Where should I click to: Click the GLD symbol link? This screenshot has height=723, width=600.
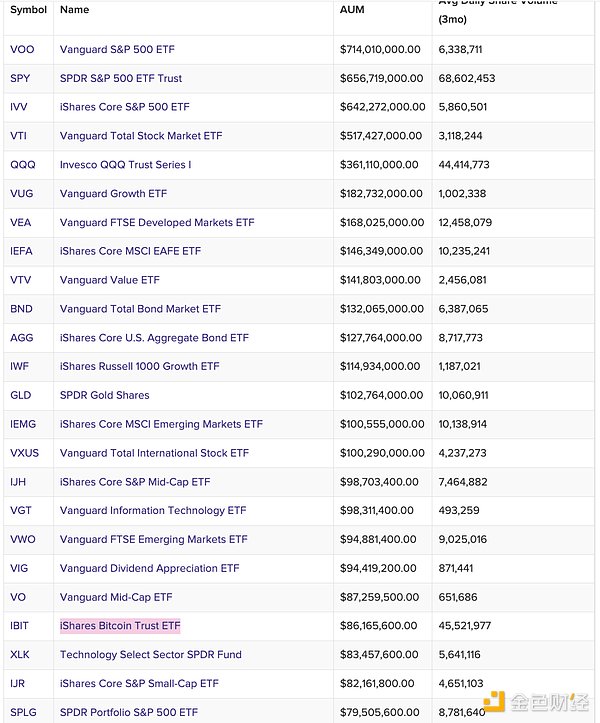20,395
